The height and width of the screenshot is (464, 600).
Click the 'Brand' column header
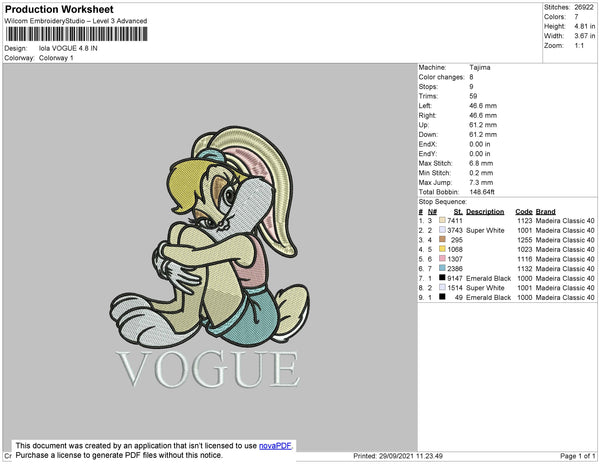point(546,212)
